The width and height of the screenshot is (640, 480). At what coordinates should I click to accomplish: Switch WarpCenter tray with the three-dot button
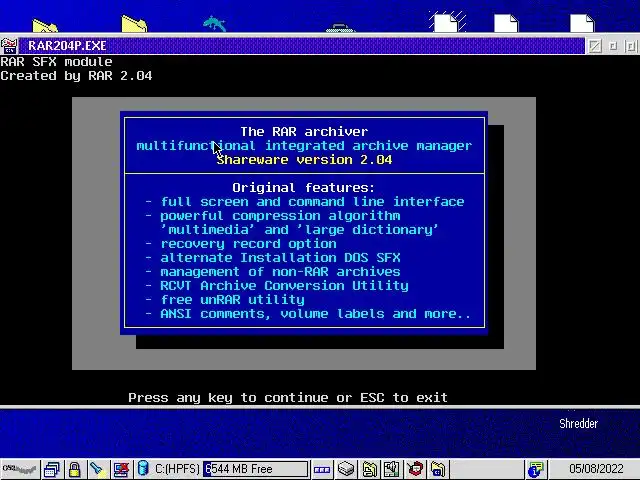coord(322,469)
